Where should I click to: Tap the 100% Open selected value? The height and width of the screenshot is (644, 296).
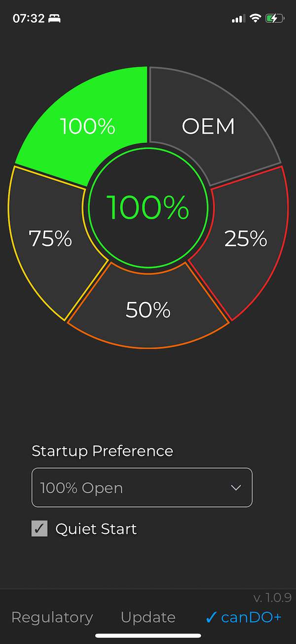81,488
